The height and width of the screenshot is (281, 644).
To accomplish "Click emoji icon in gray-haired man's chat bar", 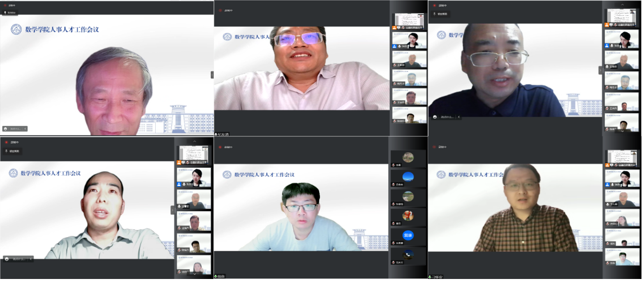I will [x=6, y=129].
